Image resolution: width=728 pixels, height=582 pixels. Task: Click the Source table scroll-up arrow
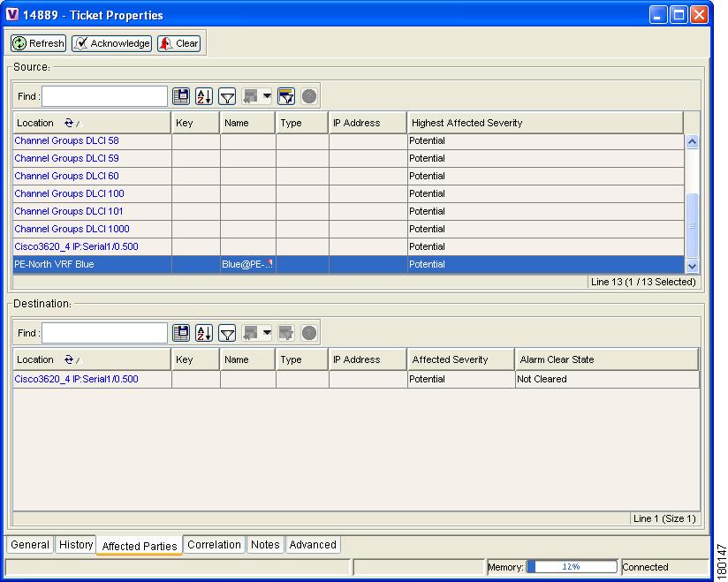pos(692,141)
